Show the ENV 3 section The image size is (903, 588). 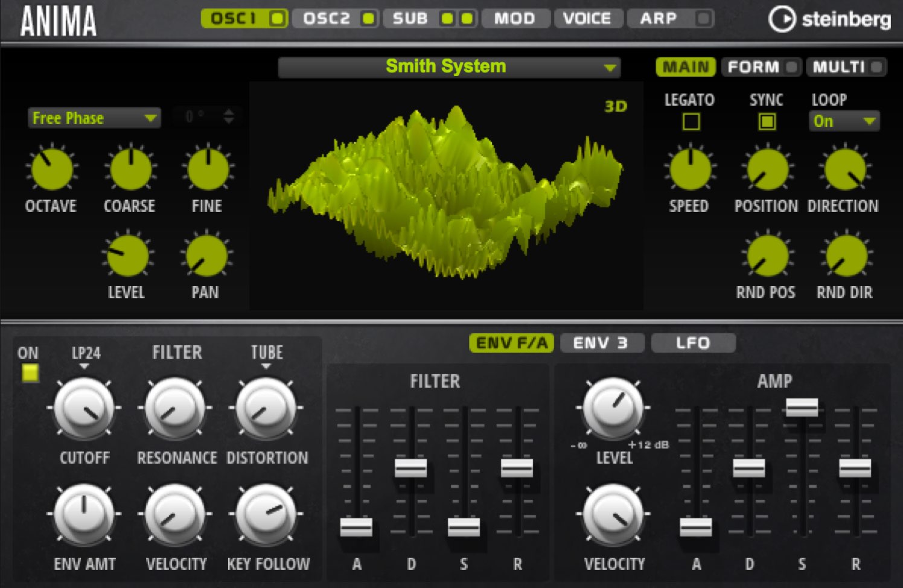point(602,344)
